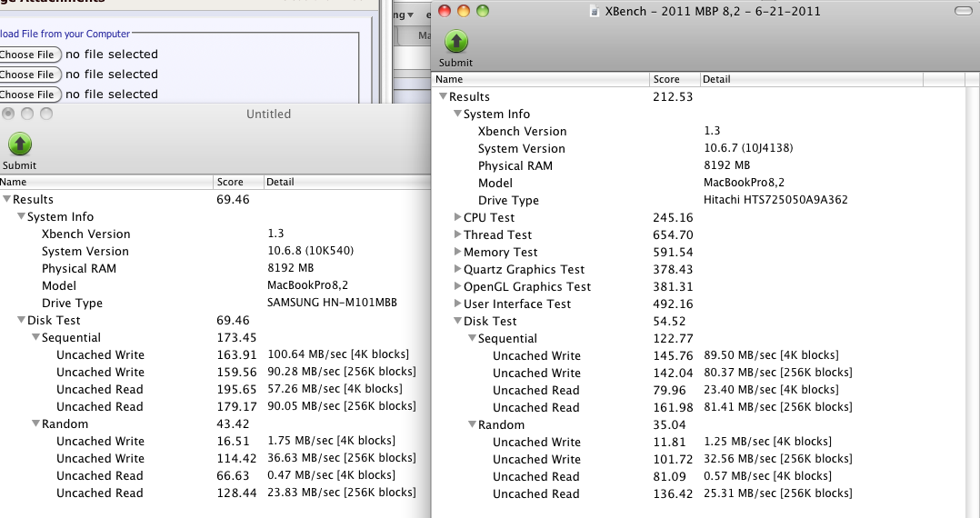Click Detail column header in Untitled window
This screenshot has width=980, height=518.
click(347, 182)
